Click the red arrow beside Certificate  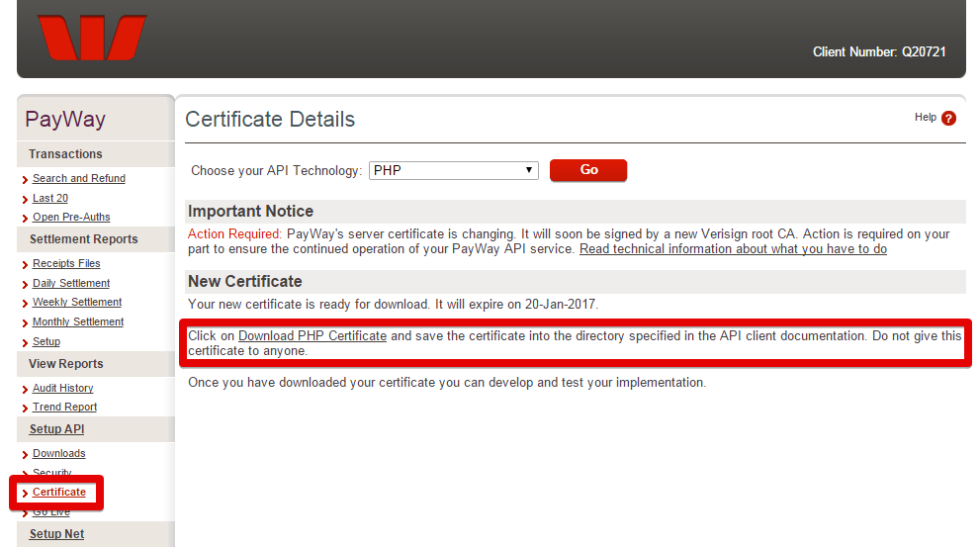[x=25, y=494]
